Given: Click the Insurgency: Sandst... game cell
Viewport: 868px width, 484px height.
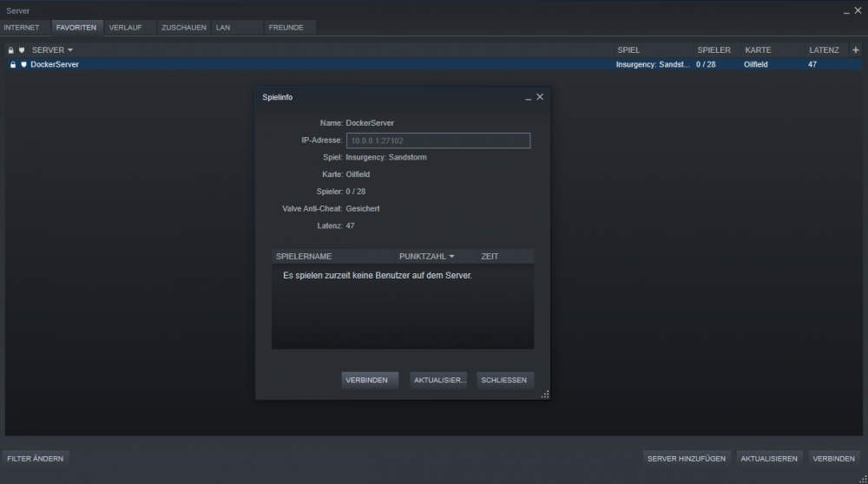Looking at the screenshot, I should [x=654, y=65].
